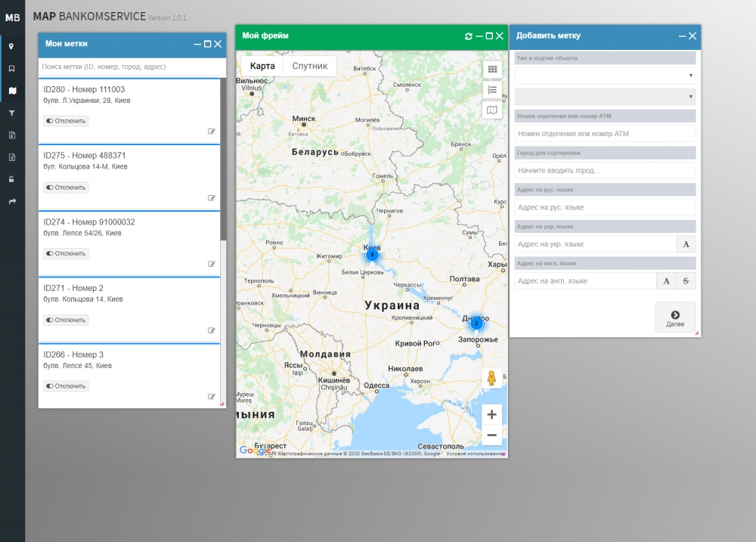Edit the ID280 marker entry
The image size is (756, 542).
(212, 132)
